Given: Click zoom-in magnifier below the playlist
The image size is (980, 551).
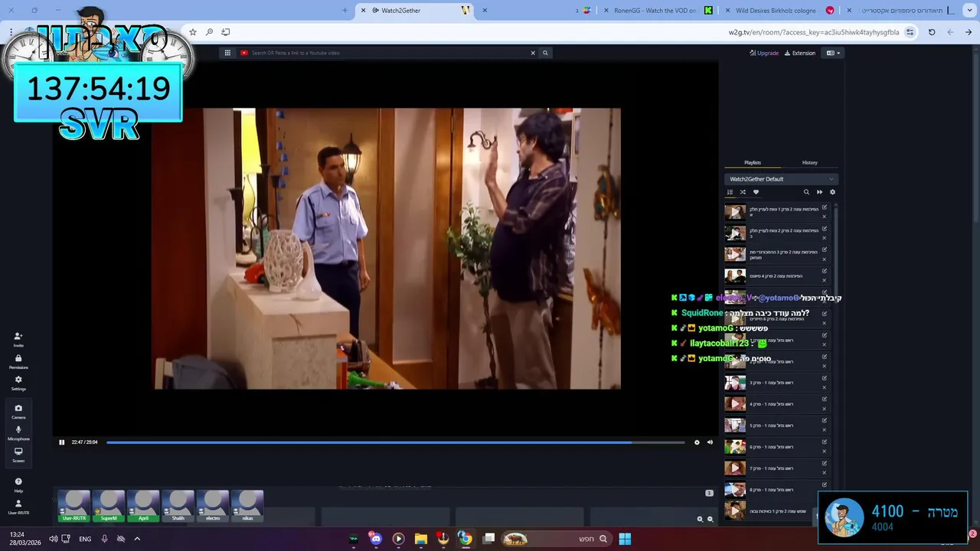Looking at the screenshot, I should point(700,519).
